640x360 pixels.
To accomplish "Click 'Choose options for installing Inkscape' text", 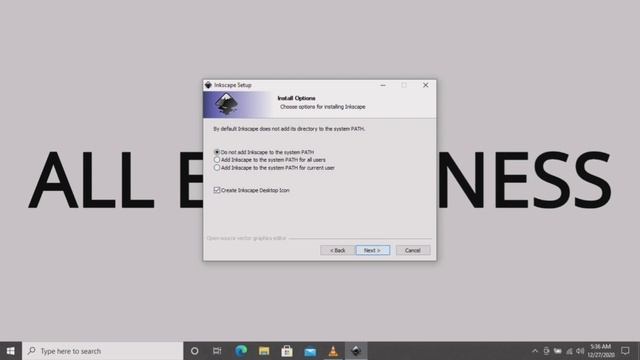I will coord(322,107).
